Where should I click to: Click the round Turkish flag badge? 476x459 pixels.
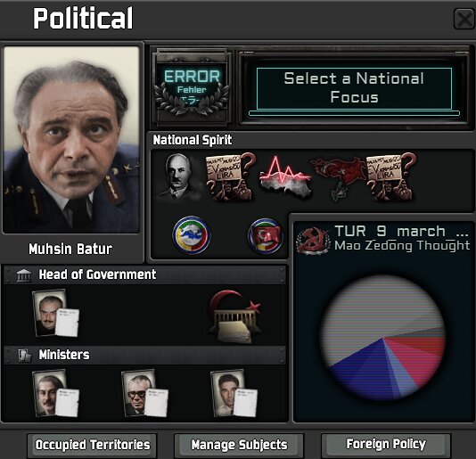click(x=266, y=235)
